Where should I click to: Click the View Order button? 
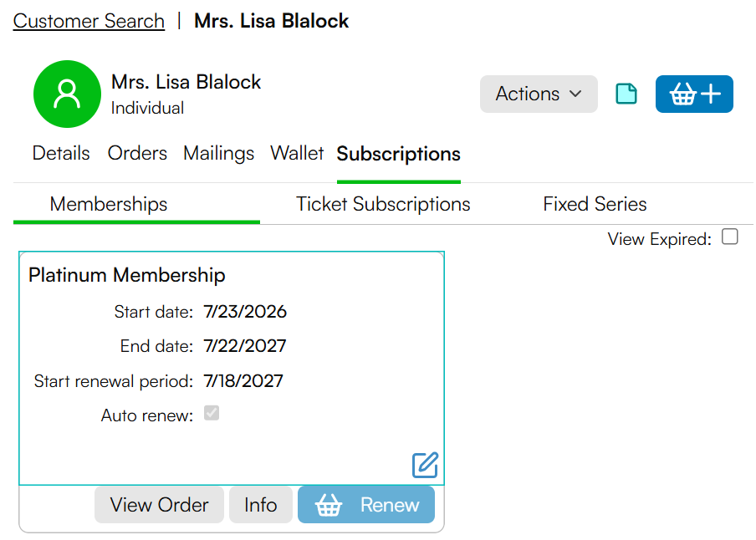159,505
